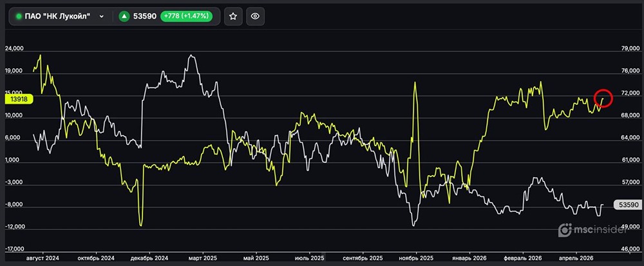Click the октябрь 2024 date label
The image size is (644, 266).
coord(96,258)
